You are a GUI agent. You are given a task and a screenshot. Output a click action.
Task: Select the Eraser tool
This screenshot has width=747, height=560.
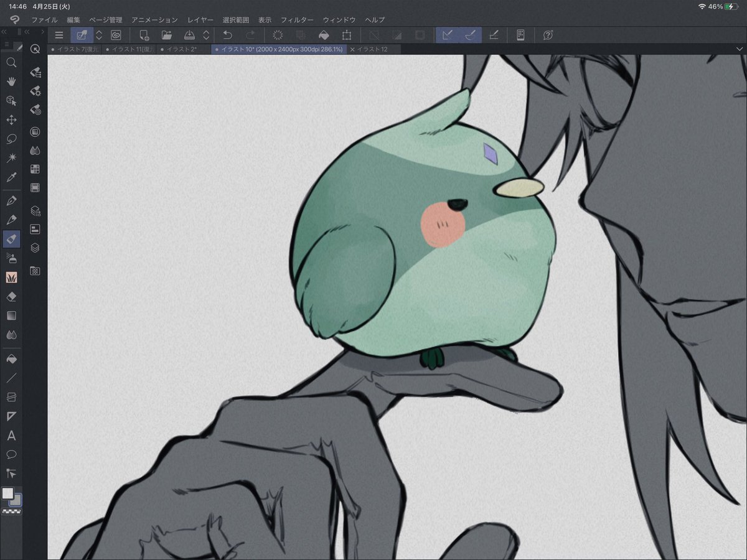[11, 296]
